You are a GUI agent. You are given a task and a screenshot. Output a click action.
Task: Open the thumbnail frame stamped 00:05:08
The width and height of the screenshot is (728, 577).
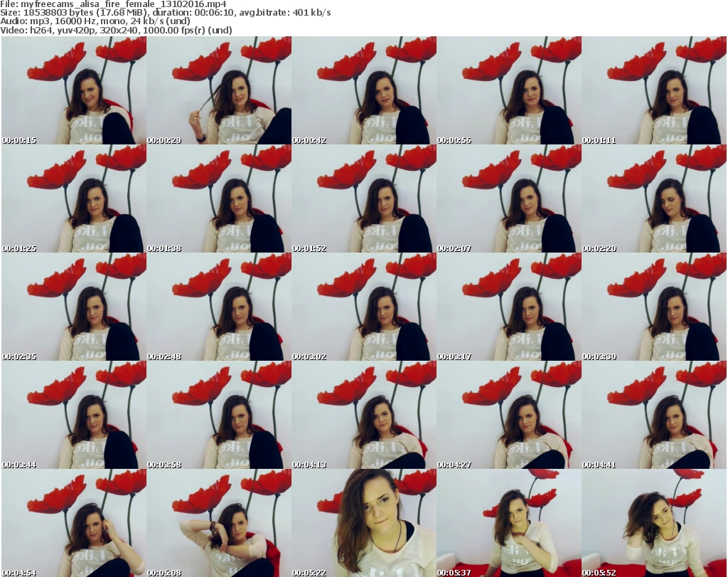219,523
